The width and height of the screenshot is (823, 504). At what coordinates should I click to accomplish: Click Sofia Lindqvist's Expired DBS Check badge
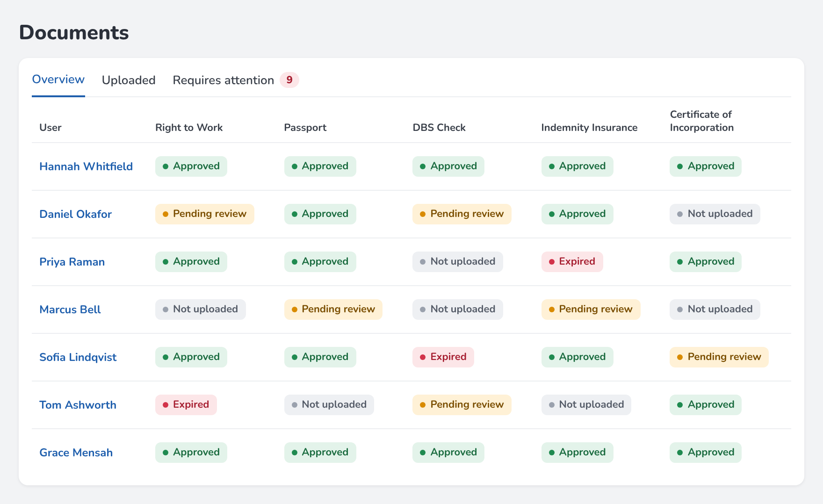point(443,357)
